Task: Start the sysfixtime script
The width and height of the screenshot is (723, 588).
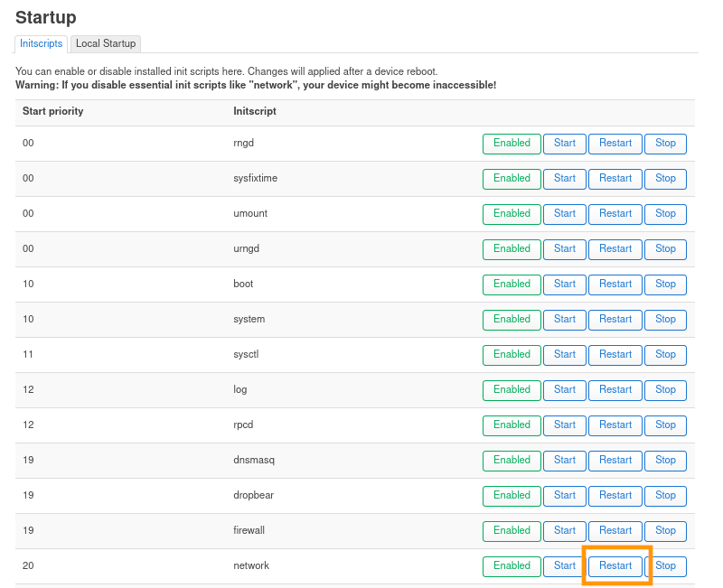Action: pyautogui.click(x=565, y=179)
